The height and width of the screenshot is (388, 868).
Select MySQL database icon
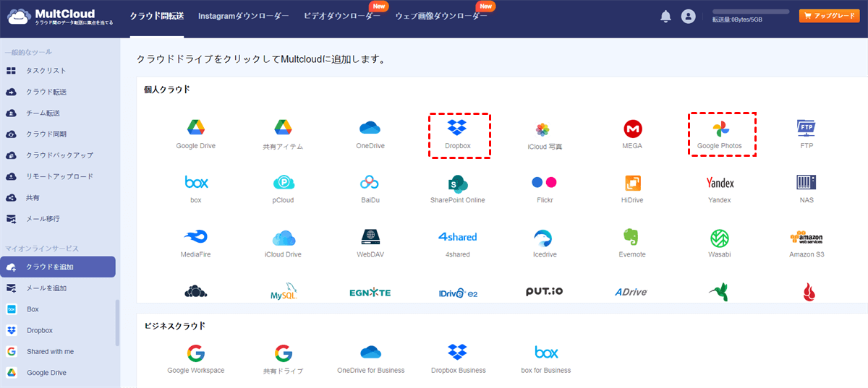point(284,292)
